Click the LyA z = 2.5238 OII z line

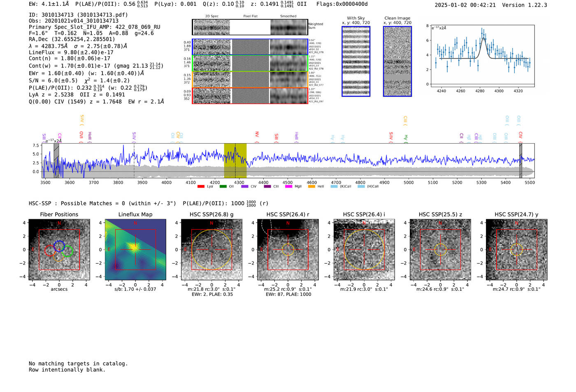pos(77,95)
